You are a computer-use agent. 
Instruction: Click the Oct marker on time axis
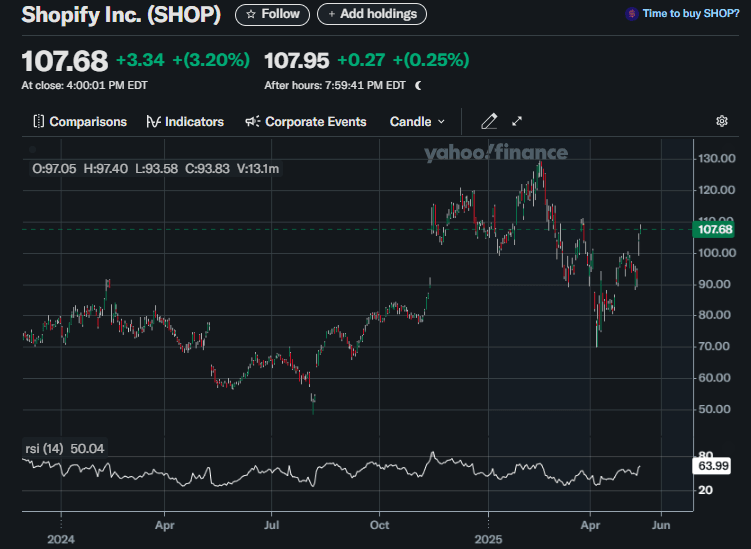(379, 522)
